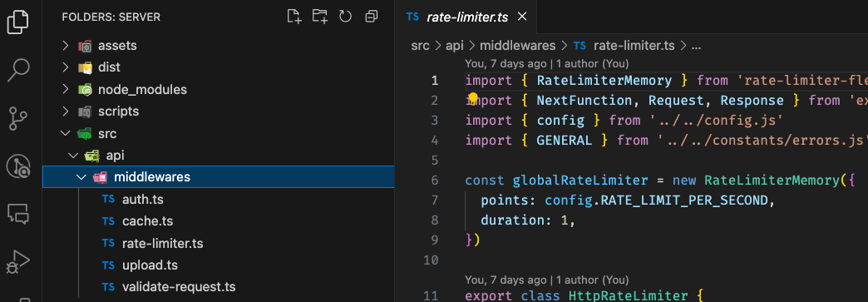
Task: Click the middlewares folder icon
Action: [100, 177]
